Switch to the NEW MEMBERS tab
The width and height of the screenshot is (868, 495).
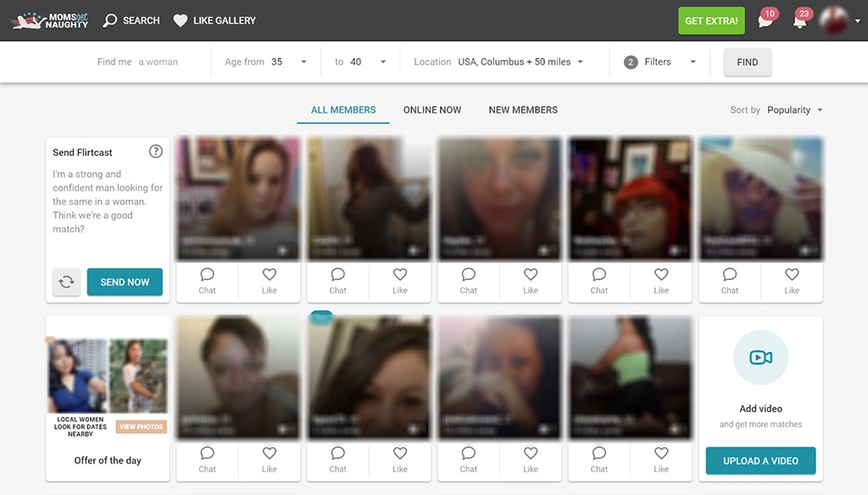[523, 109]
